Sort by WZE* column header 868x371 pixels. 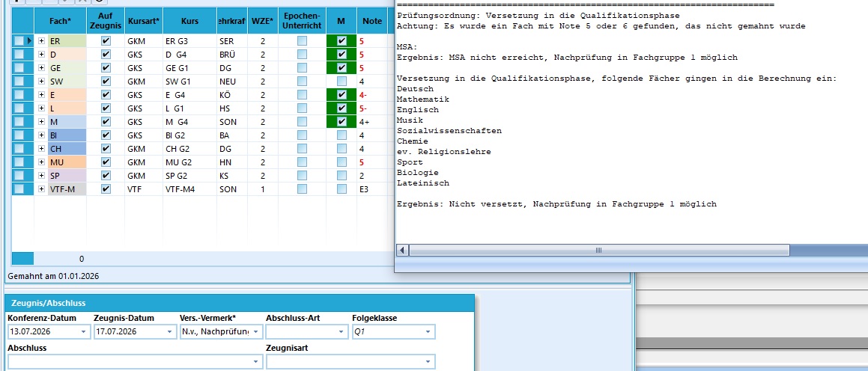tap(262, 21)
